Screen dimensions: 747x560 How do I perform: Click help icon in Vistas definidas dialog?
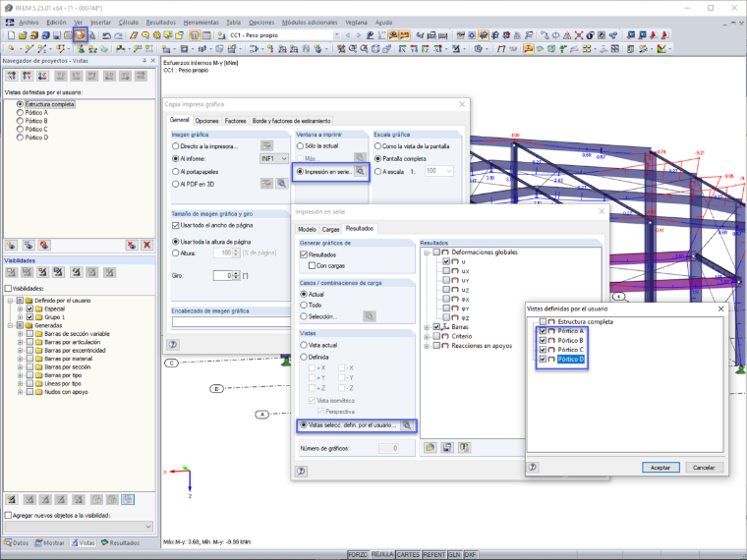pyautogui.click(x=533, y=467)
